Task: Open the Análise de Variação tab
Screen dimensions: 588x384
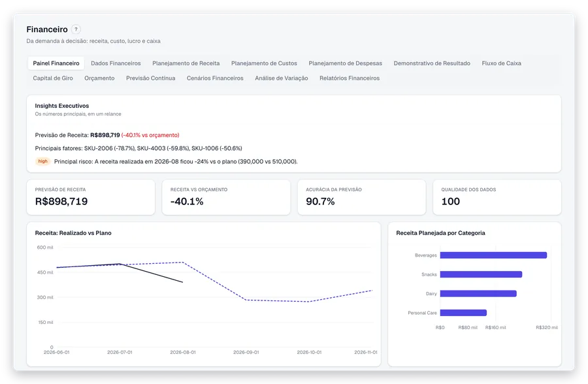Action: [281, 78]
